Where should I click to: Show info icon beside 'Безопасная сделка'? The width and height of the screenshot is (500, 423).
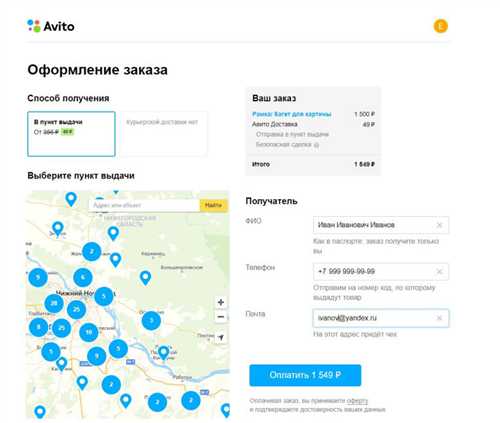[x=316, y=145]
